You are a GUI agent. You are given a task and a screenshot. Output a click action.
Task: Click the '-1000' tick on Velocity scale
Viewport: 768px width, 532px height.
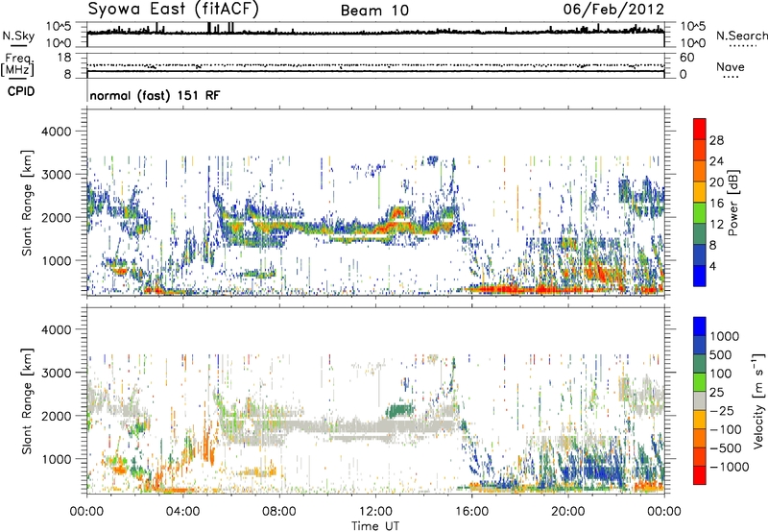tap(730, 467)
